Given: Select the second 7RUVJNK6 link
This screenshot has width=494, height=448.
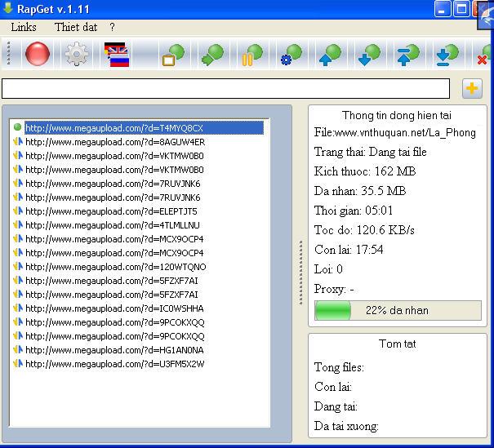Looking at the screenshot, I should point(113,197).
